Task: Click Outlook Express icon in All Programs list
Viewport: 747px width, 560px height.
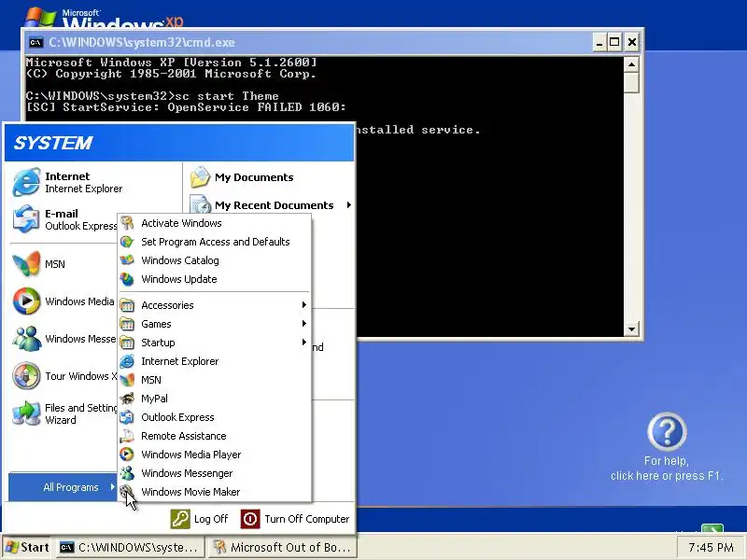Action: click(x=127, y=417)
